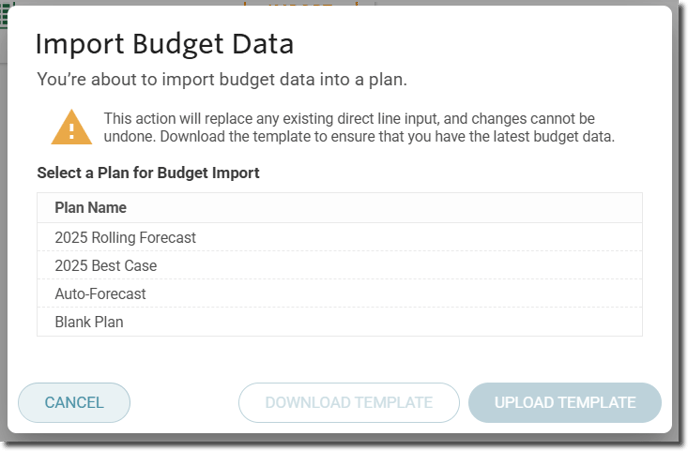Viewport: 688px width, 451px height.
Task: Select the Blank Plan row
Action: [x=340, y=322]
